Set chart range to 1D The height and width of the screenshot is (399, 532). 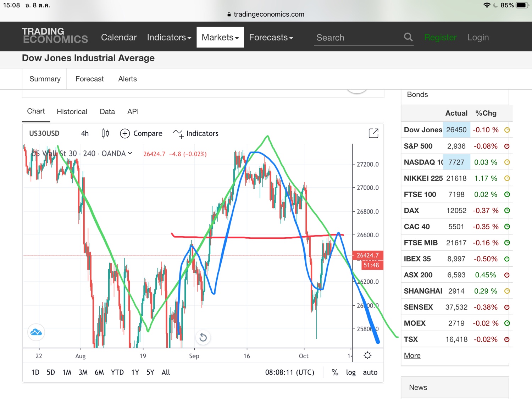35,372
